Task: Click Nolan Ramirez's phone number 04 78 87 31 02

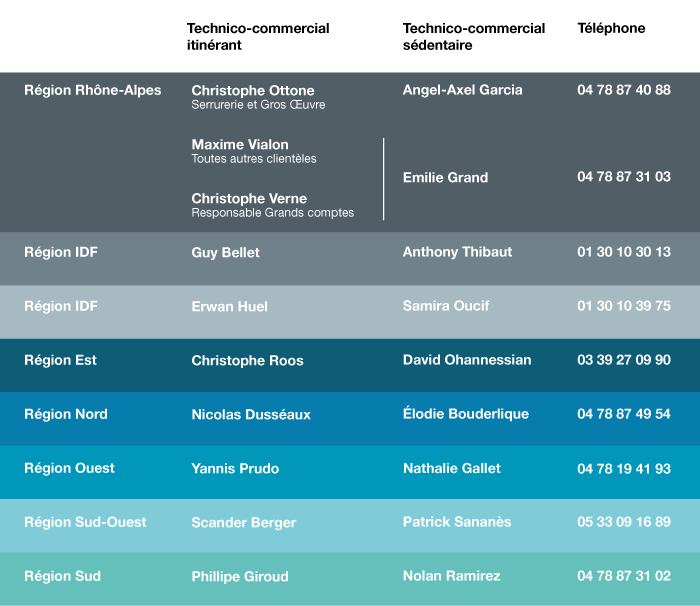Action: pyautogui.click(x=623, y=576)
